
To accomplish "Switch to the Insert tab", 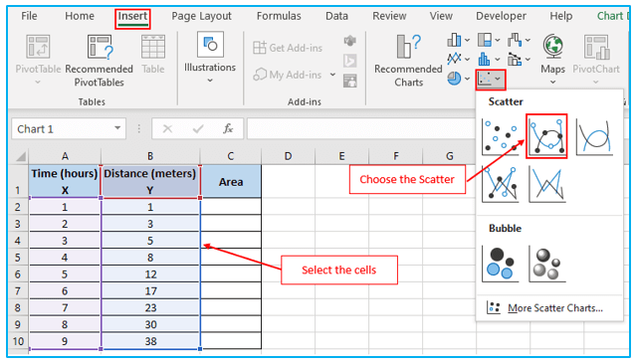I will [132, 17].
